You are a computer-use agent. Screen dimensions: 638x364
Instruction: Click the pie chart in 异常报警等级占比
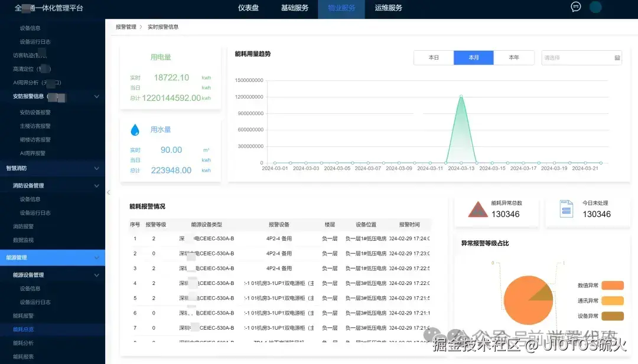pos(528,301)
